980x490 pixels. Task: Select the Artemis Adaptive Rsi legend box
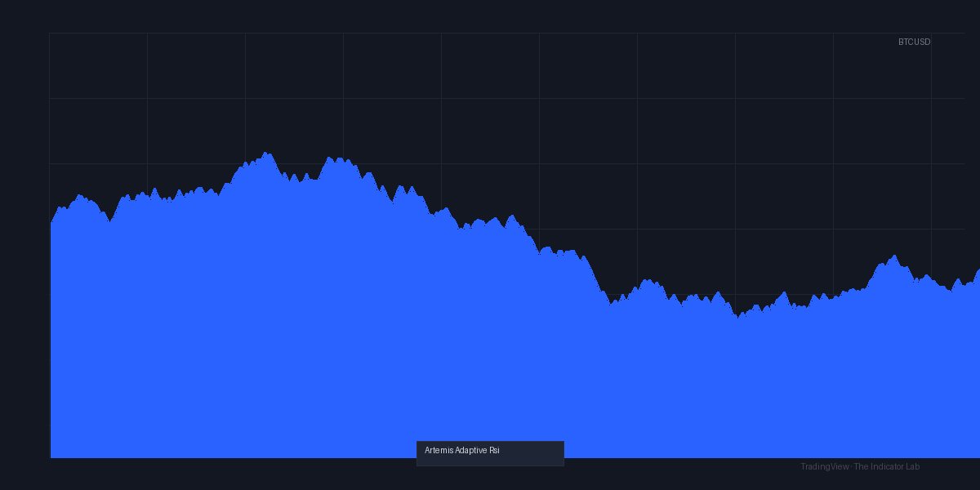(490, 453)
